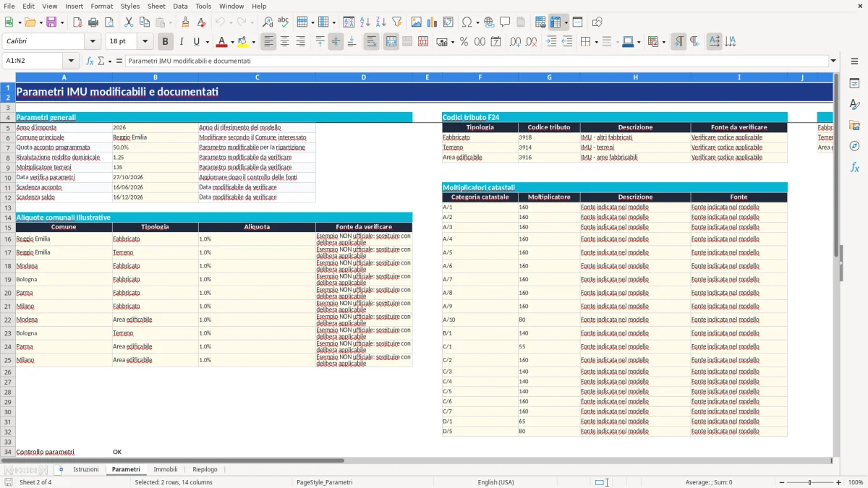Open the borders dropdown arrow
Viewport: 868px width, 488px height.
click(x=596, y=42)
